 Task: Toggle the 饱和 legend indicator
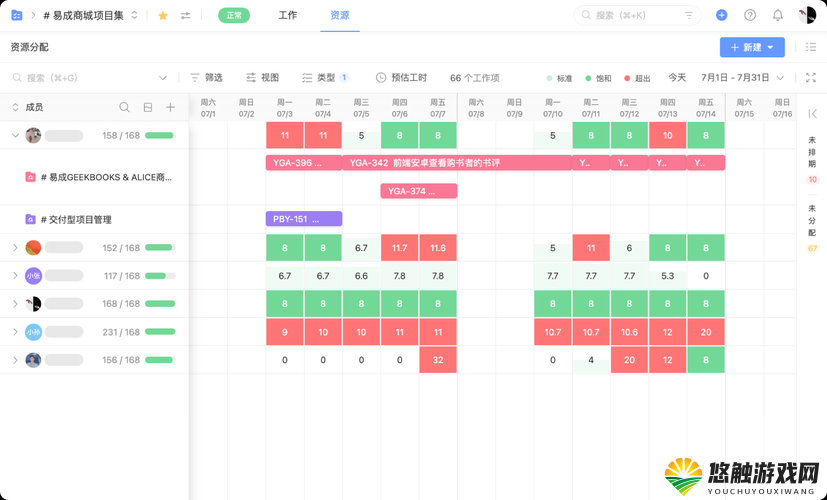598,78
